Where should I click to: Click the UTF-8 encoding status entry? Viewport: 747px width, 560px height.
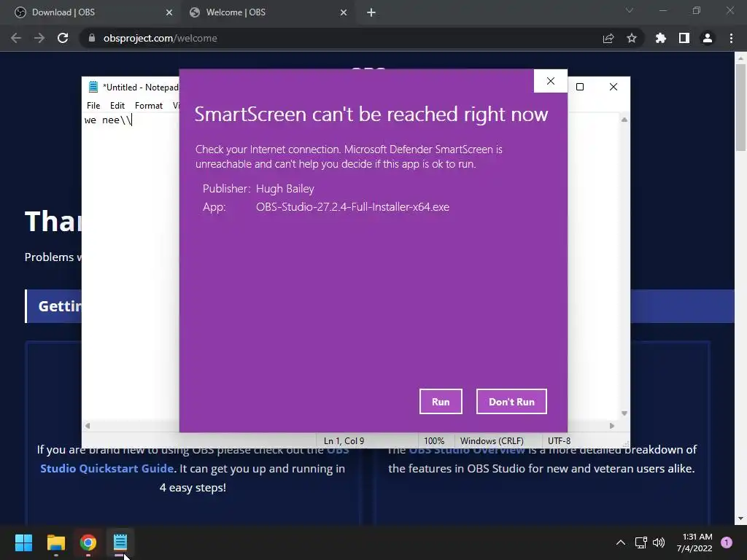560,441
